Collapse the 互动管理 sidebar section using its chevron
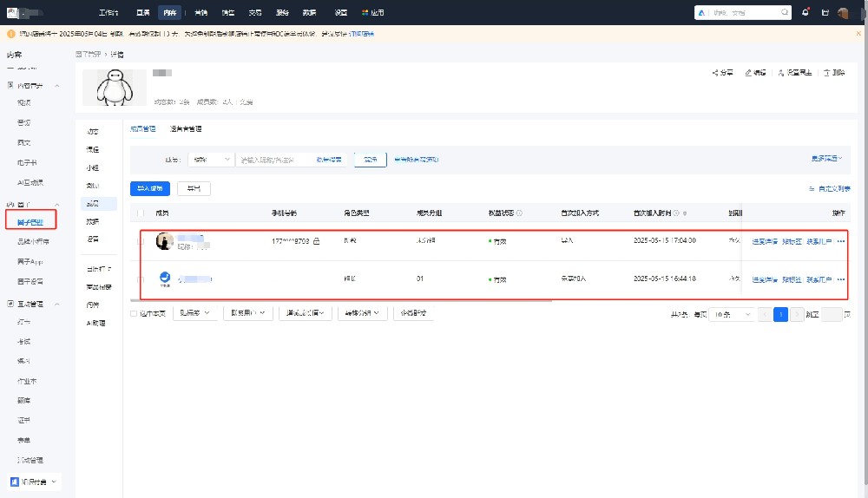This screenshot has width=868, height=498. 57,305
